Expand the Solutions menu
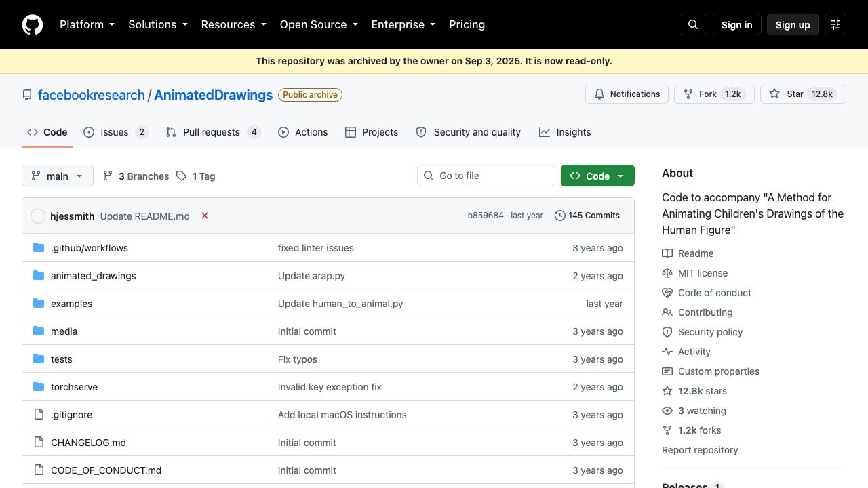Screen dimensions: 868x488 tap(158, 24)
